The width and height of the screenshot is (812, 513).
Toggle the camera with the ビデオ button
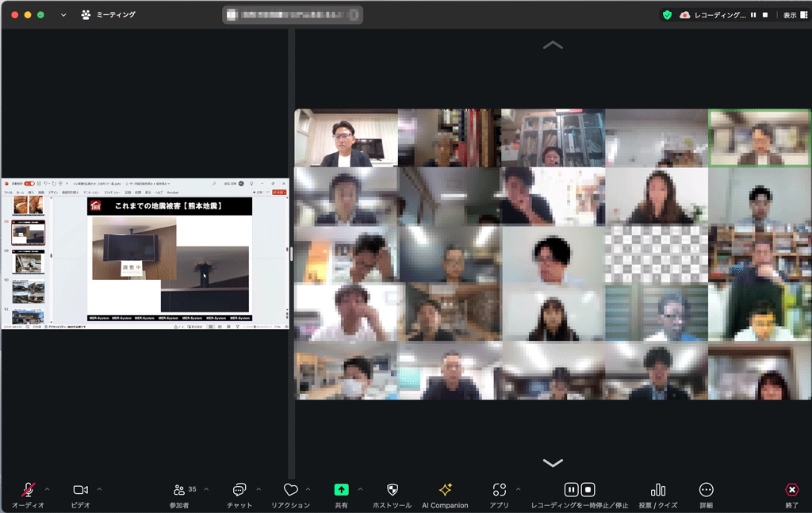point(80,490)
